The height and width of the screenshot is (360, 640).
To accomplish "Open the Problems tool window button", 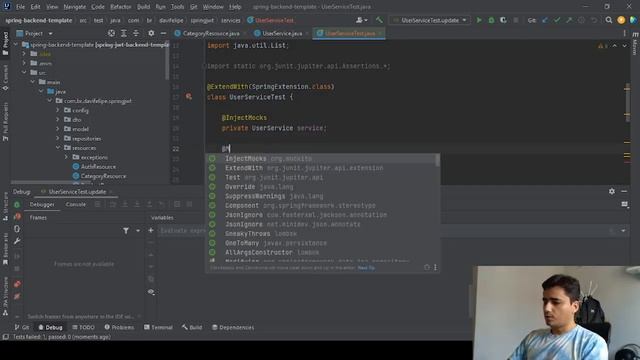I will tap(119, 327).
